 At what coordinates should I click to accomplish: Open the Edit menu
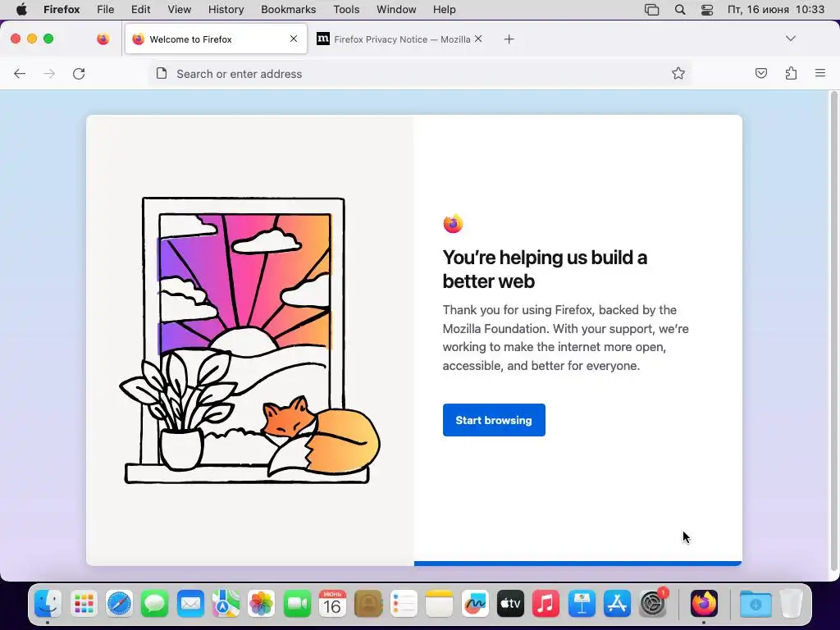tap(141, 10)
